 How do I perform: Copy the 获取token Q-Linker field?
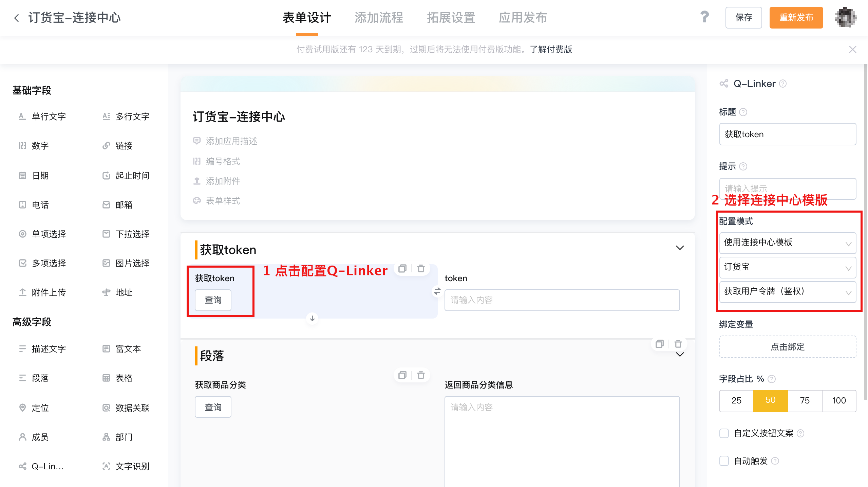402,269
